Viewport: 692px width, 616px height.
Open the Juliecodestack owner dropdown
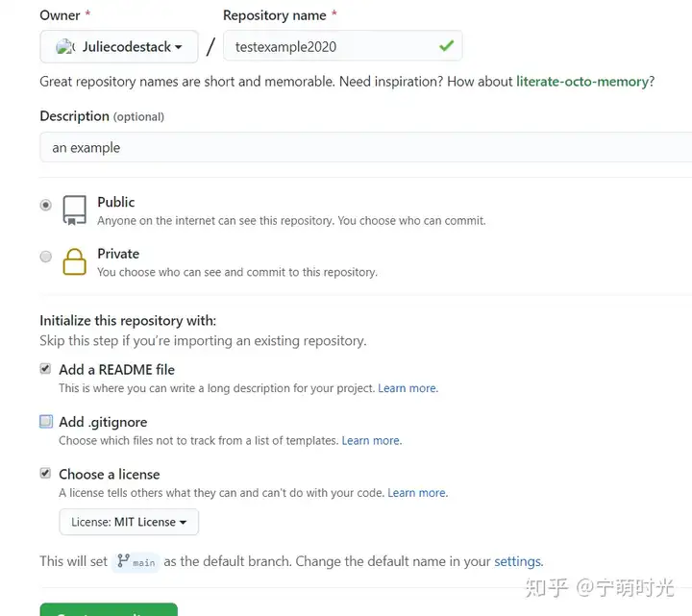click(x=119, y=46)
